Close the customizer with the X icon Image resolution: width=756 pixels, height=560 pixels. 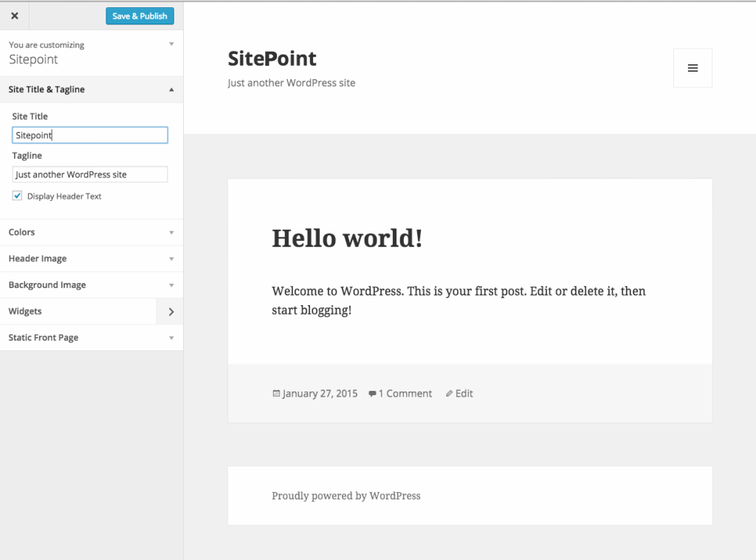point(15,16)
